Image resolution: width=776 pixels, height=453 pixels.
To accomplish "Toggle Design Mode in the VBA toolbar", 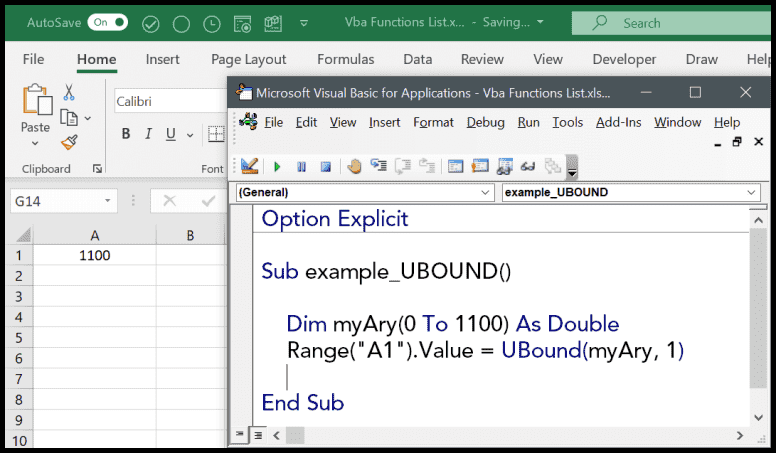I will 250,166.
